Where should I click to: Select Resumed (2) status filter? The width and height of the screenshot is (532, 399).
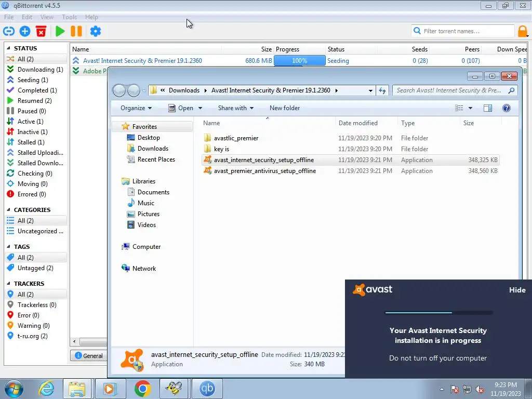click(36, 101)
